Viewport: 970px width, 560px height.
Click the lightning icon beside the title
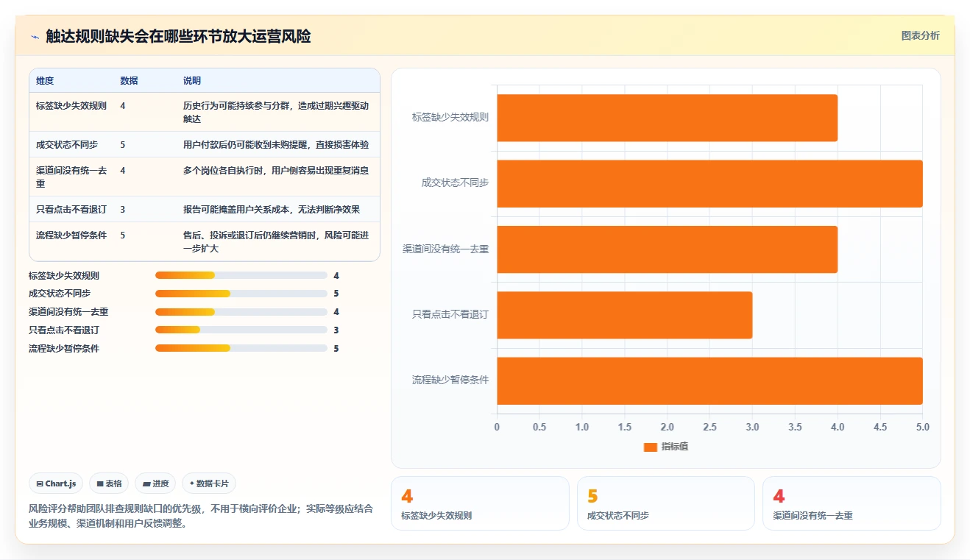[35, 36]
